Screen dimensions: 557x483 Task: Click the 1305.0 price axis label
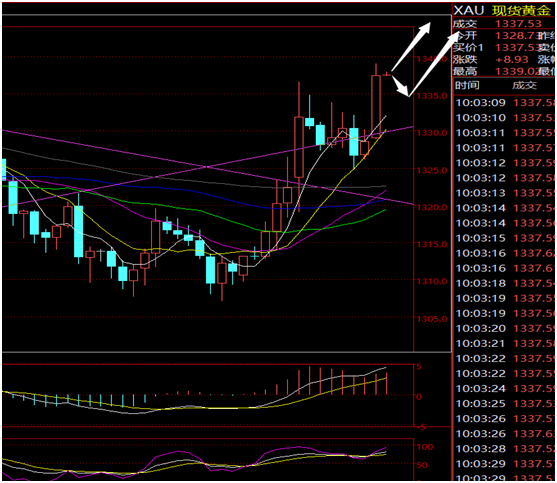[432, 319]
